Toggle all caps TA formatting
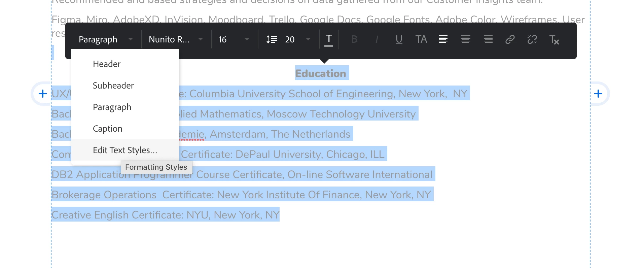 [x=421, y=40]
